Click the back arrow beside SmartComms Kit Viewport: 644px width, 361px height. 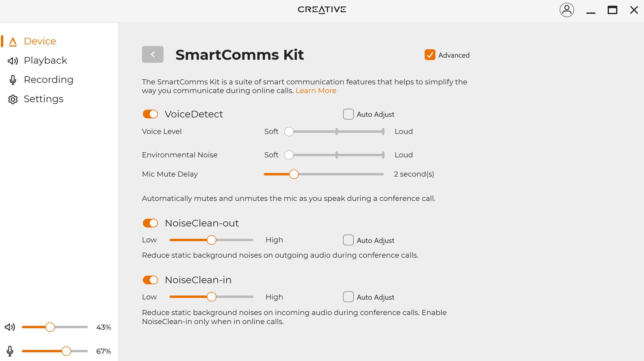[x=152, y=54]
